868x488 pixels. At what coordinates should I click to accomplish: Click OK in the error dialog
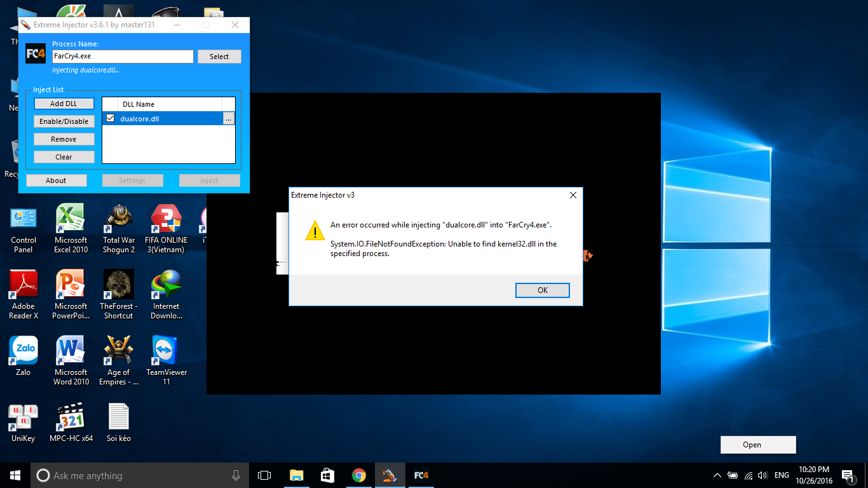pos(542,290)
